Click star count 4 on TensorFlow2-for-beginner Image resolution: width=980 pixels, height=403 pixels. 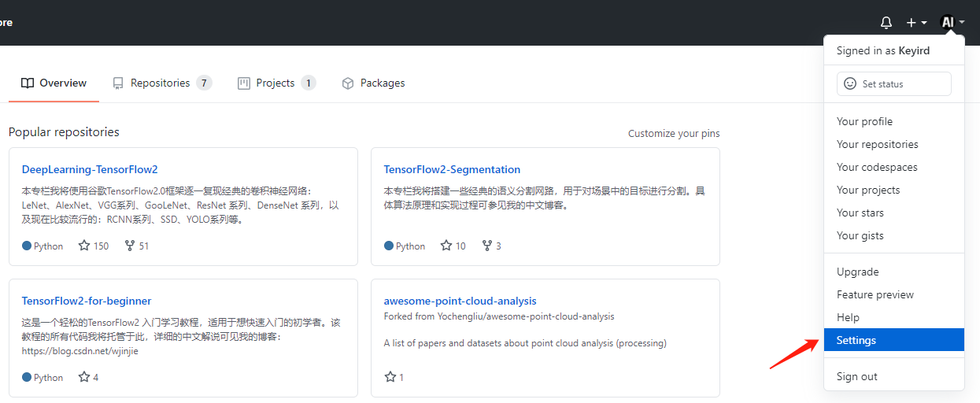click(89, 377)
